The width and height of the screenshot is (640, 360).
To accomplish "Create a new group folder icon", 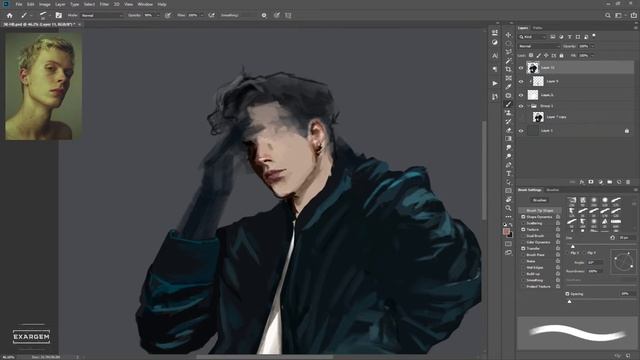I will pyautogui.click(x=609, y=182).
